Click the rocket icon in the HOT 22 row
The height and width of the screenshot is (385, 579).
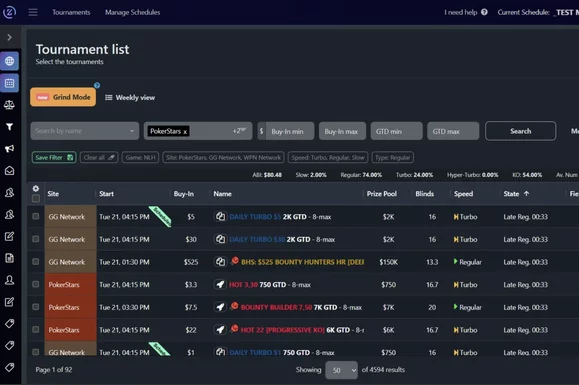point(220,330)
